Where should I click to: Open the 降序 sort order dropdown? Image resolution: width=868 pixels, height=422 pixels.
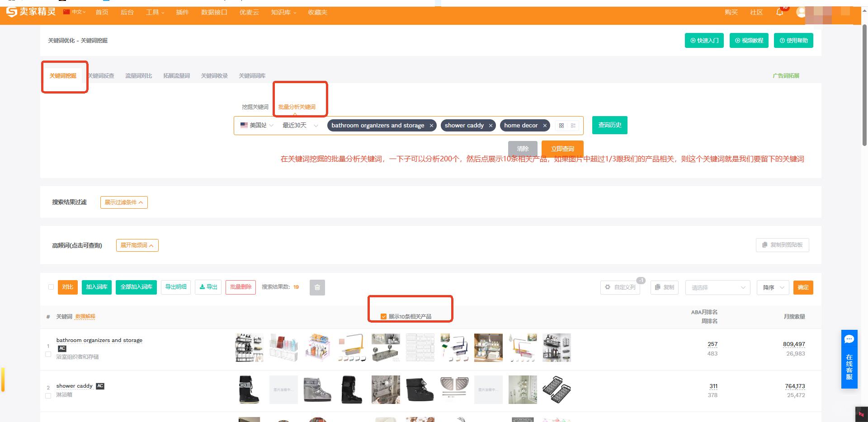[773, 287]
